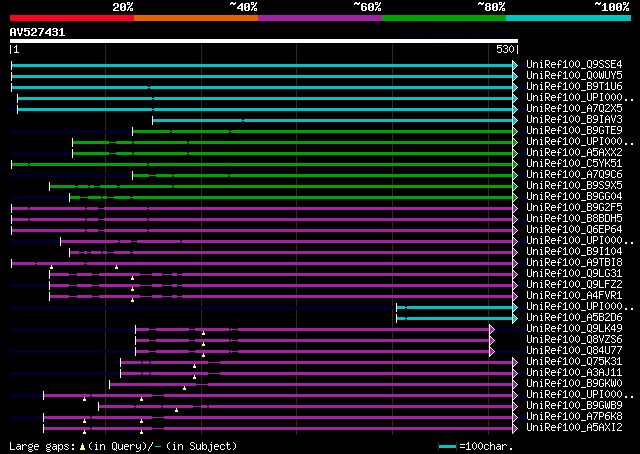The width and height of the screenshot is (640, 454).
Task: Click the yellow gap marker under the B9GKW0 bar
Action: pos(184,388)
